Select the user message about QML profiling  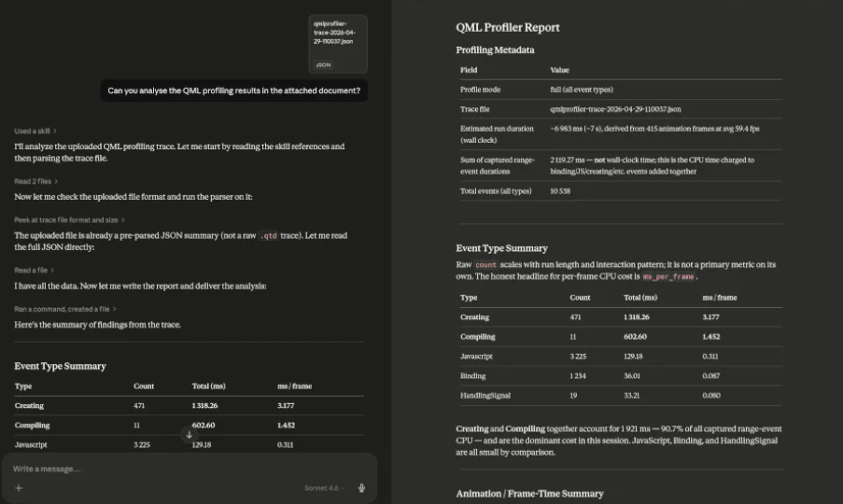point(234,91)
